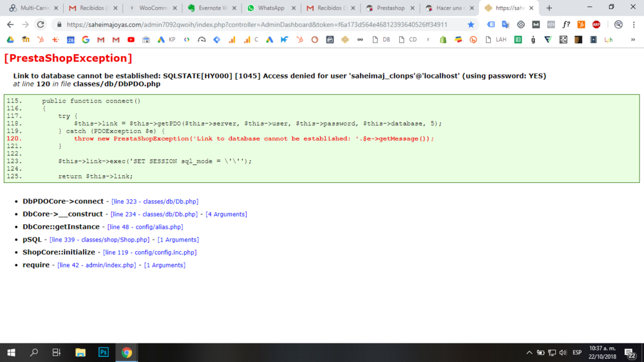This screenshot has height=362, width=644.
Task: Click the Google Translate extension icon
Action: pyautogui.click(x=506, y=24)
